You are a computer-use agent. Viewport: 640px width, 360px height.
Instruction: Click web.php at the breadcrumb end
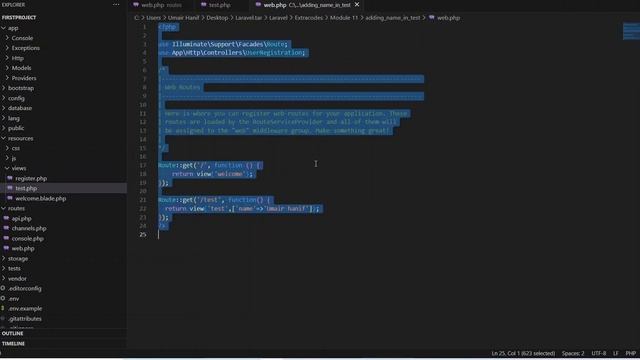(x=448, y=18)
